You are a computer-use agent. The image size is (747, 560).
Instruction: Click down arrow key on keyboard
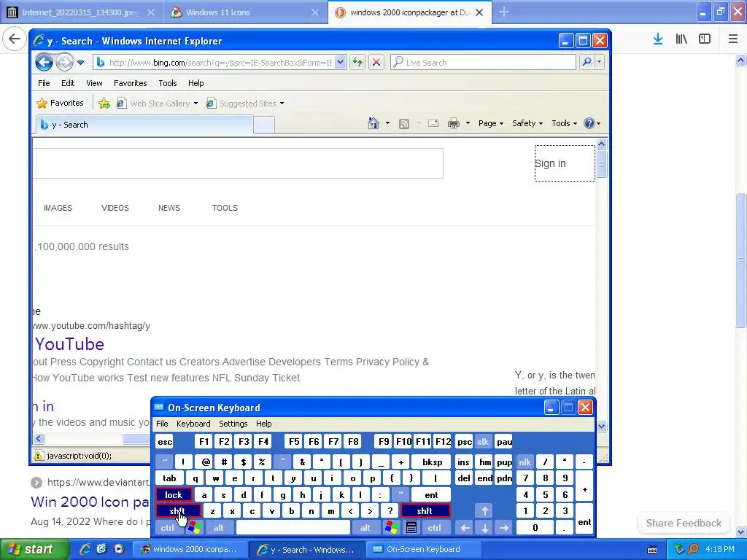[x=484, y=527]
